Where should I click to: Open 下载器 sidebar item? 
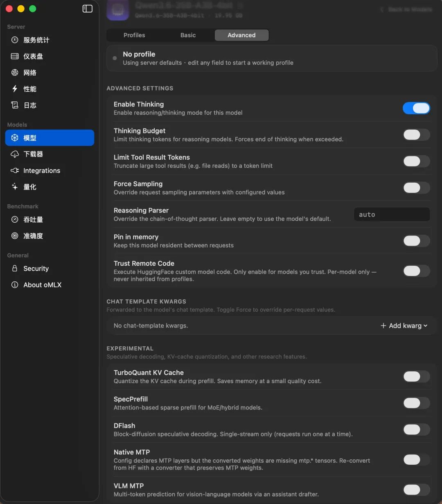click(x=50, y=154)
